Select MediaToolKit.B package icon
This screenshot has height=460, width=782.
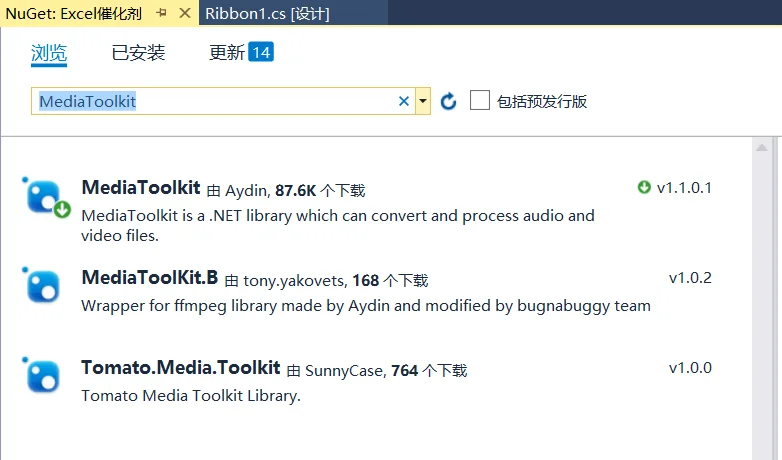coord(42,285)
